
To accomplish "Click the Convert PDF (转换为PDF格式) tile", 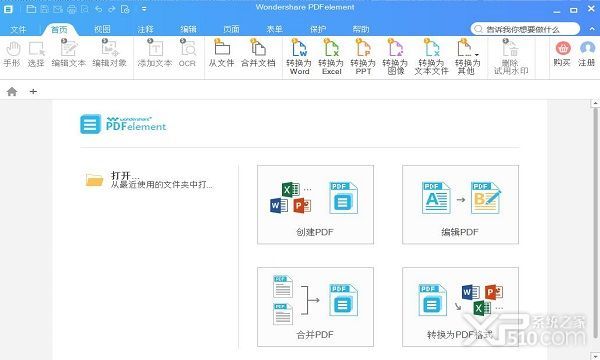I will pos(460,307).
